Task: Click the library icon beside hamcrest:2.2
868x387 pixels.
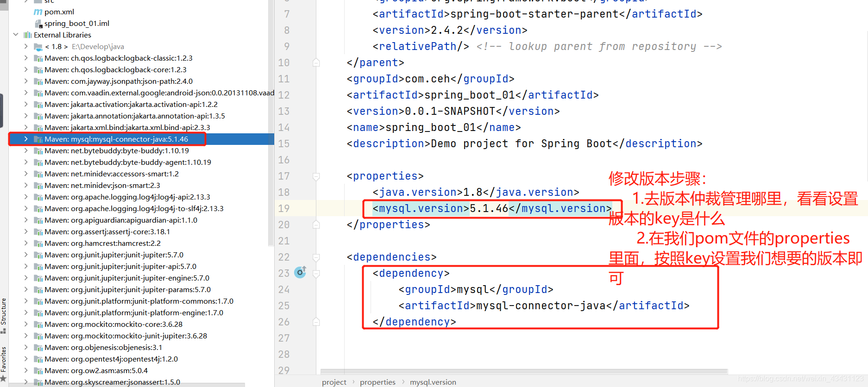Action: (38, 243)
